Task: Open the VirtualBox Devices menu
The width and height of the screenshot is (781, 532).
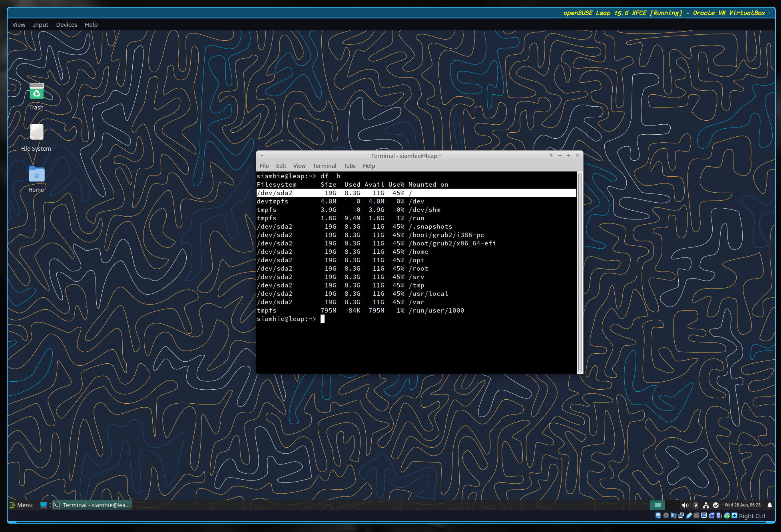Action: click(x=66, y=25)
